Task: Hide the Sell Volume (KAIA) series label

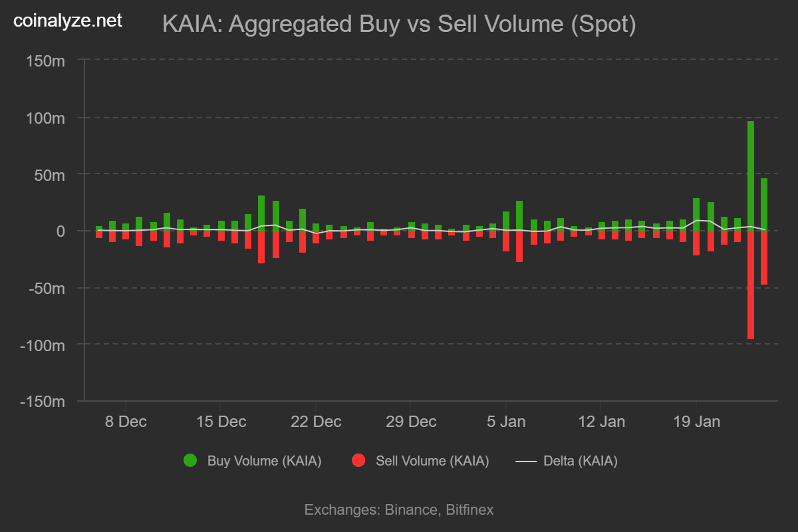Action: [432, 461]
